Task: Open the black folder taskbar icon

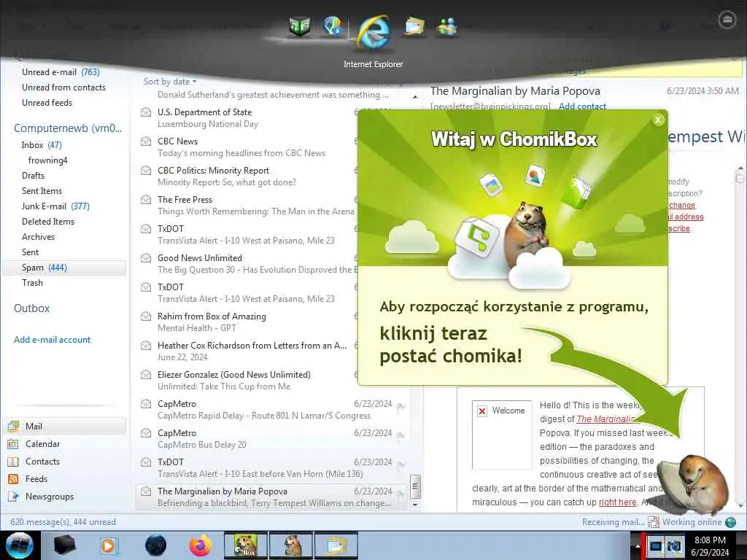Action: [64, 545]
